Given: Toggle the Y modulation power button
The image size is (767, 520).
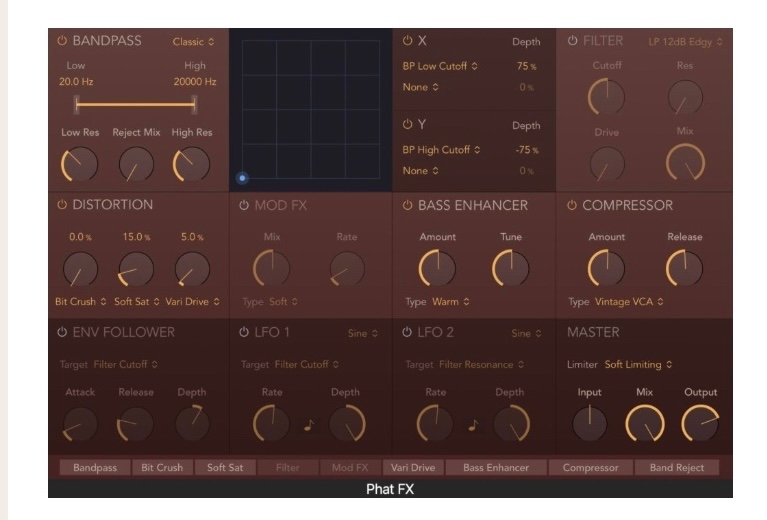Looking at the screenshot, I should pos(407,124).
